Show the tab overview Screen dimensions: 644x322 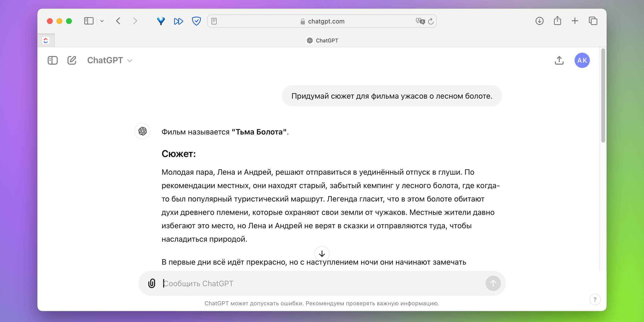[593, 21]
